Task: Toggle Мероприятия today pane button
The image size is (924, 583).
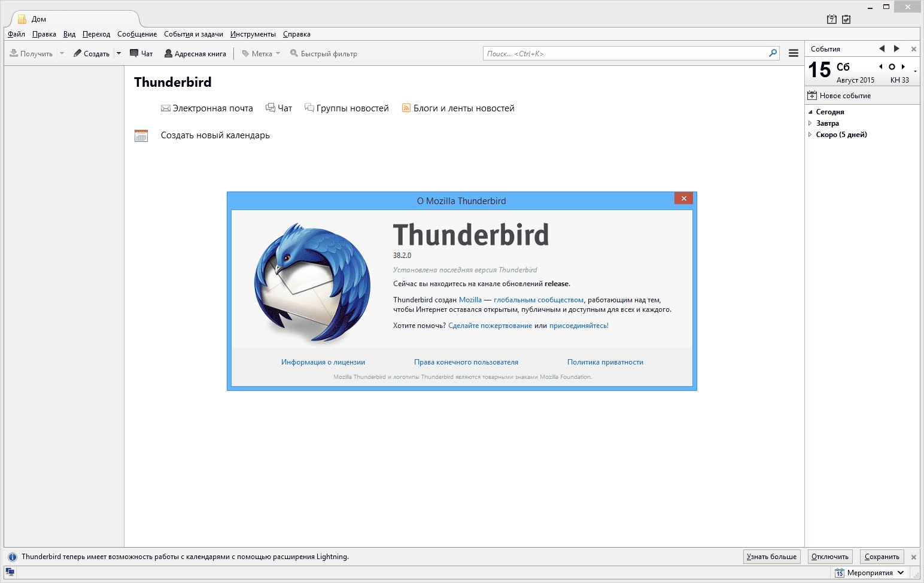Action: (x=870, y=573)
